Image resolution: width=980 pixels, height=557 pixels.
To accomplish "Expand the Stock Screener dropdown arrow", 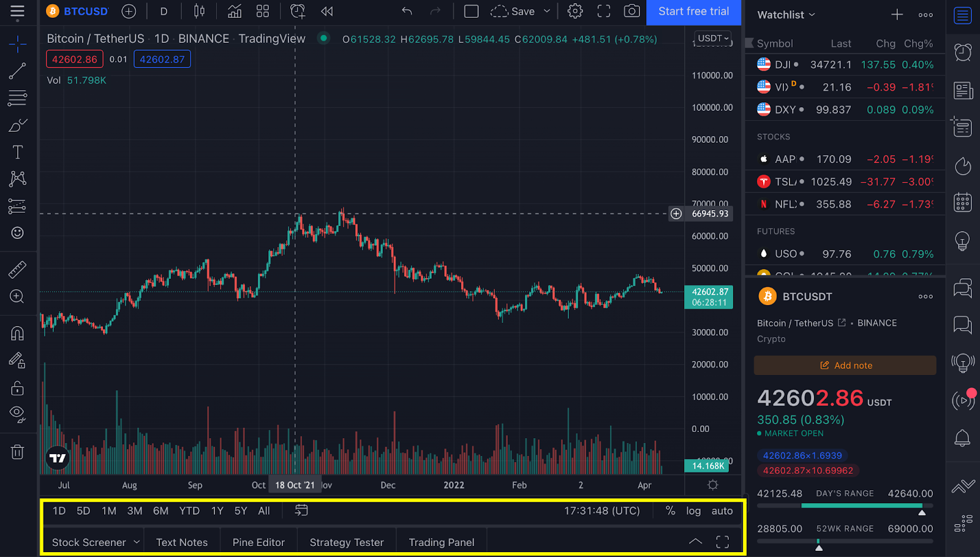I will [137, 542].
